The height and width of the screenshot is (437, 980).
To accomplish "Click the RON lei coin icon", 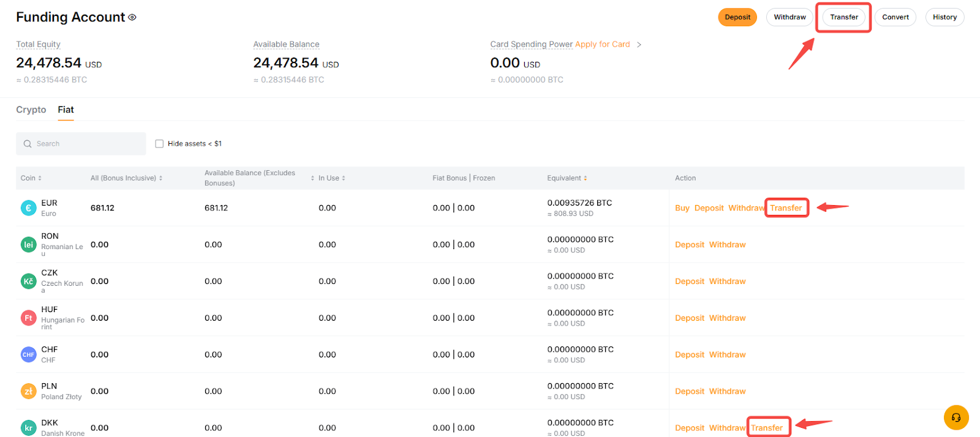I will (29, 245).
